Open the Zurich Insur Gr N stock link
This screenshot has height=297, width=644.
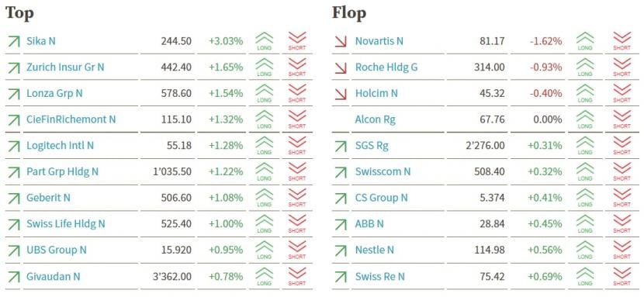(65, 67)
